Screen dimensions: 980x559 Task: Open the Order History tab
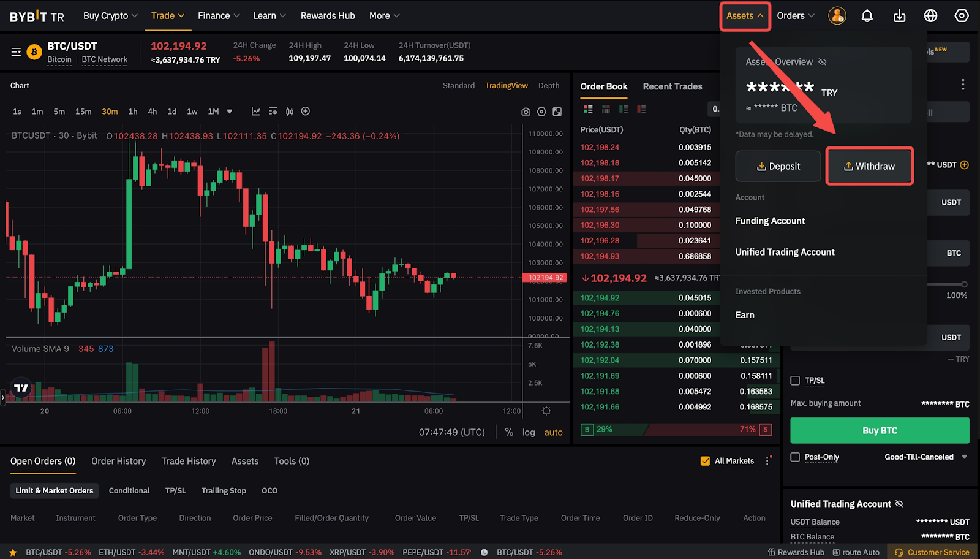coord(118,461)
